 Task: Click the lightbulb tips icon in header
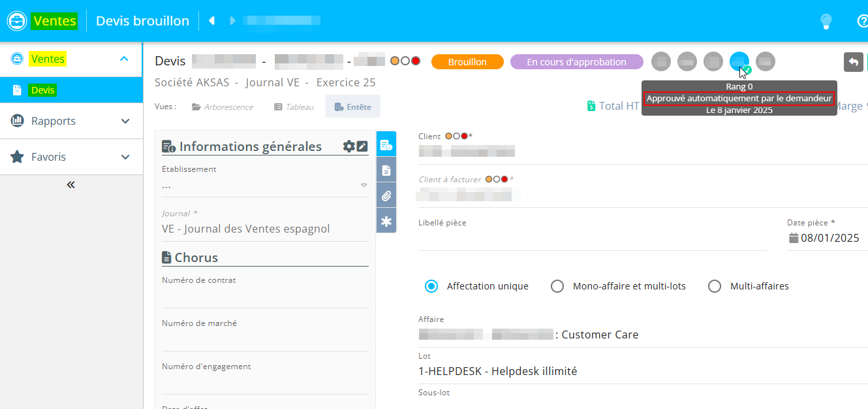(x=826, y=21)
